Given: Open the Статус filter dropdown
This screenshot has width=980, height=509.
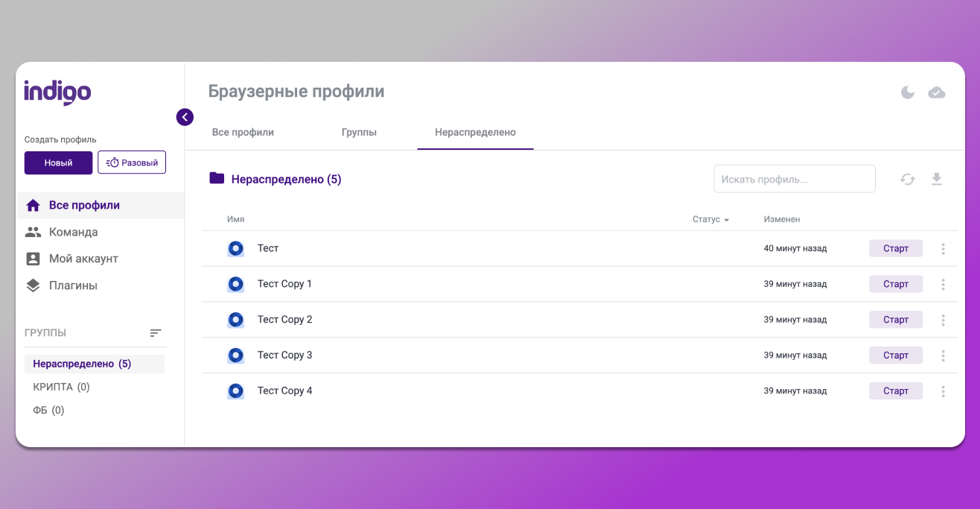Looking at the screenshot, I should click(x=709, y=219).
